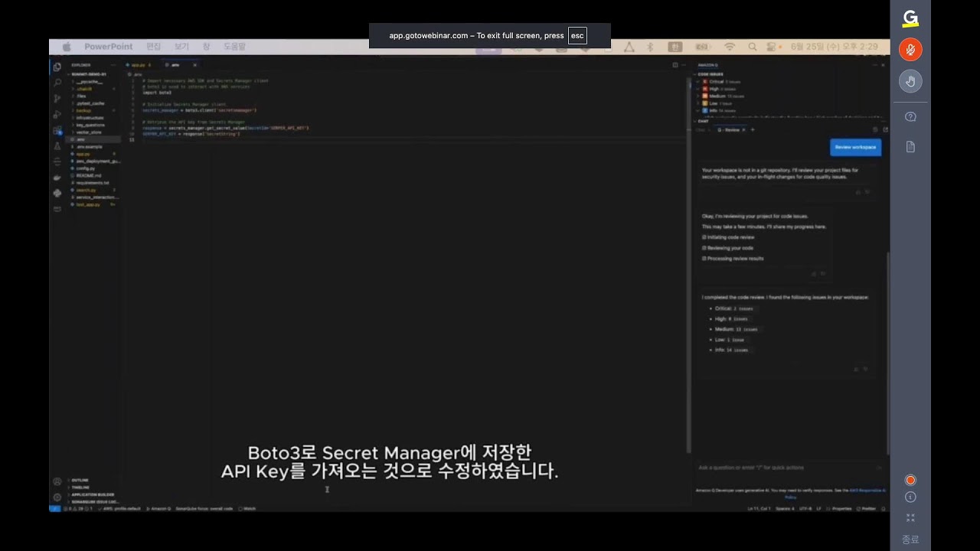Open PowerPoint menu in macOS menu bar

(109, 47)
